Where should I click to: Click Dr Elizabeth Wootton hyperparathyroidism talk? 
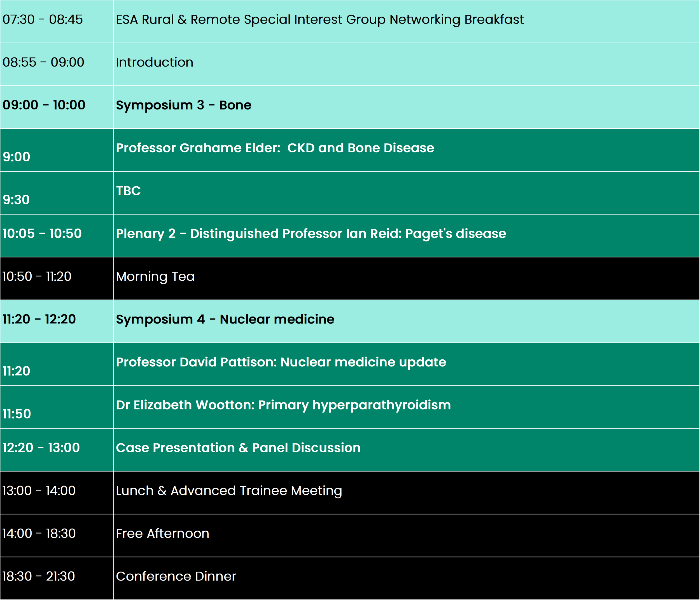[x=283, y=405]
